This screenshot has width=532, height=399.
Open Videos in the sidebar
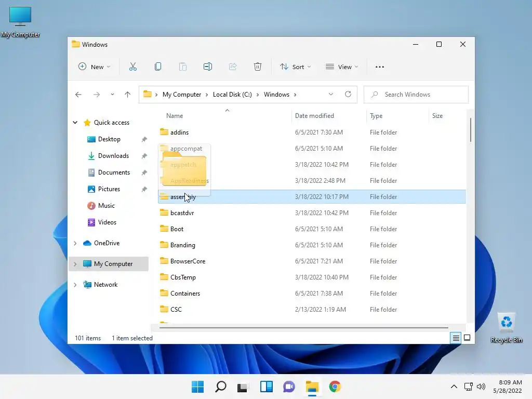pos(107,222)
